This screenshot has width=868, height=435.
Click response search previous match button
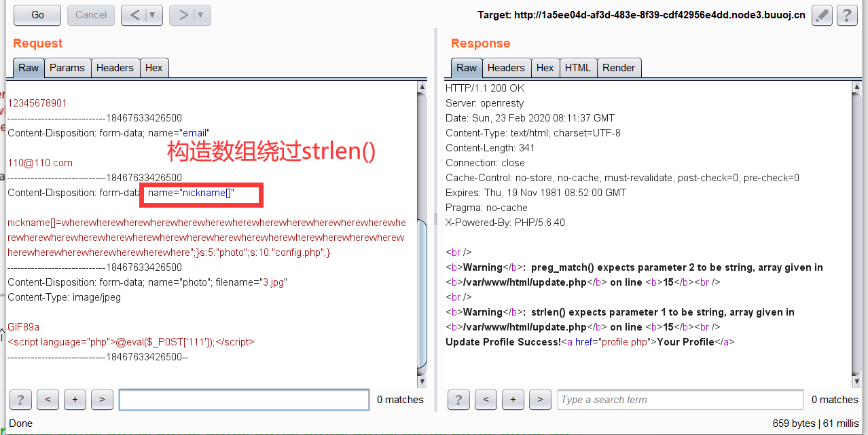point(486,400)
